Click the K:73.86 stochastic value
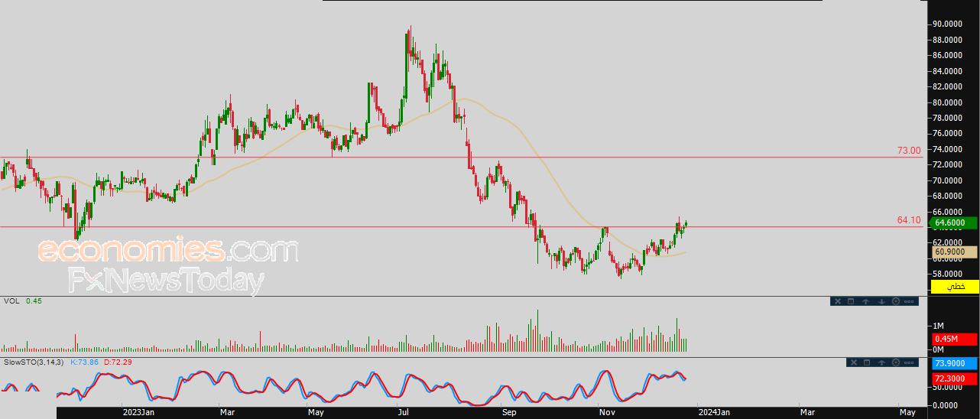980x419 pixels. pyautogui.click(x=86, y=361)
